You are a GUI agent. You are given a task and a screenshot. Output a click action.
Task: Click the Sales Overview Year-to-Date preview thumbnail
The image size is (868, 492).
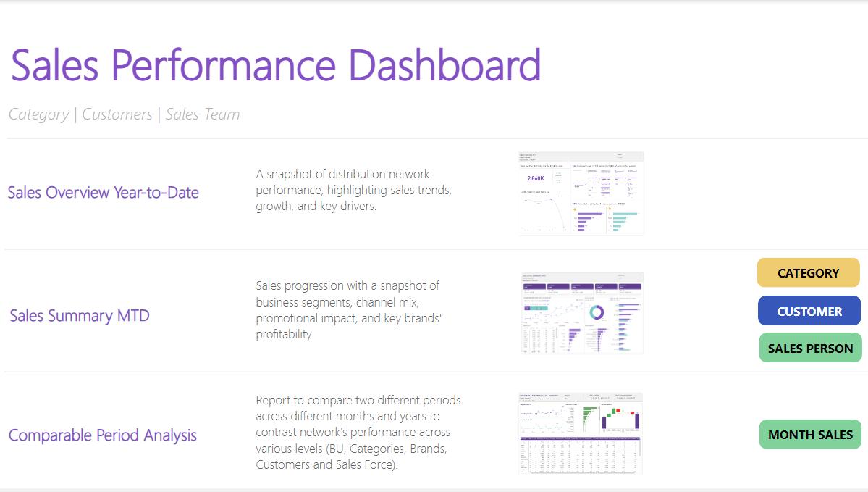click(581, 193)
